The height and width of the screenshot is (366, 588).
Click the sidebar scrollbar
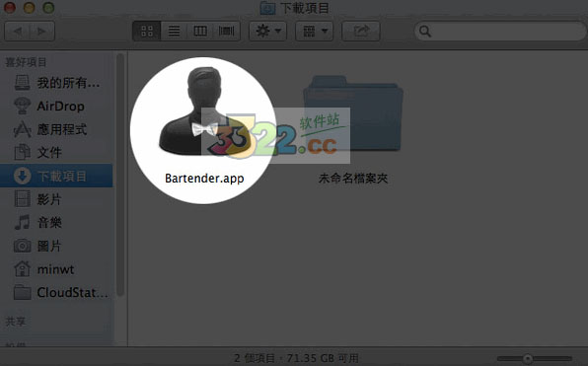click(120, 175)
